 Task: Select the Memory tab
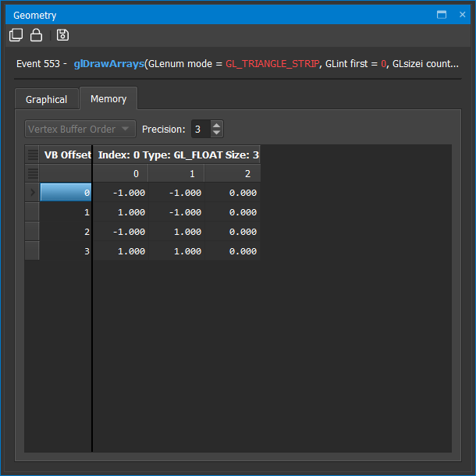(108, 98)
